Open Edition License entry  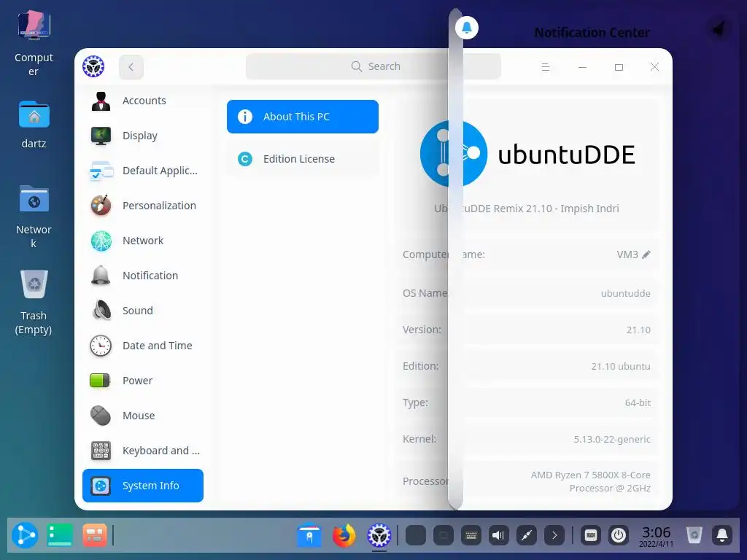pyautogui.click(x=303, y=158)
